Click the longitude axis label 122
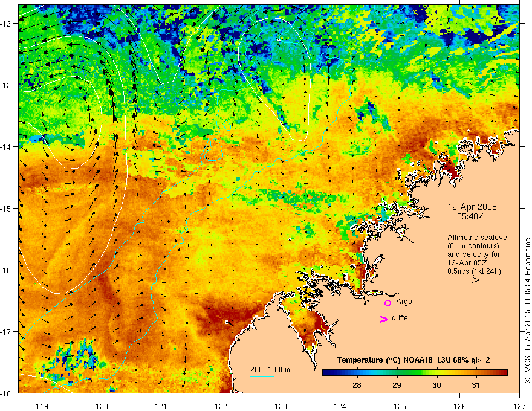Viewport: 532px width, 411px height. 221,406
